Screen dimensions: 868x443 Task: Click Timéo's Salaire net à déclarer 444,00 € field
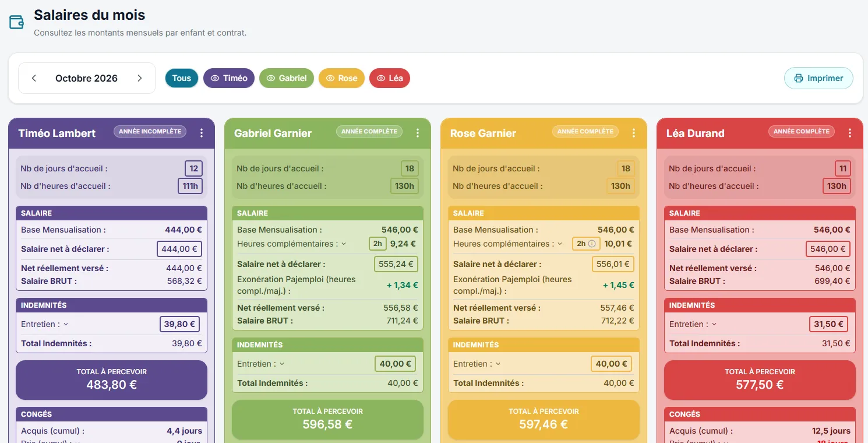tap(179, 249)
